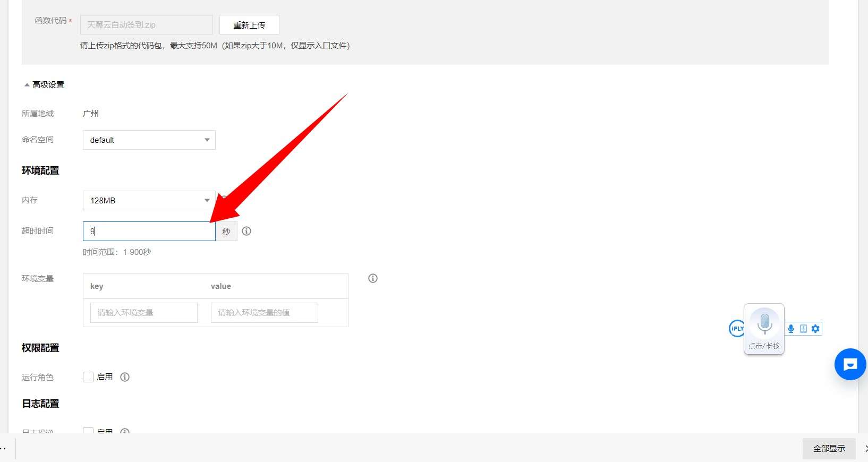Open the 命名空间 default dropdown
Image resolution: width=868 pixels, height=462 pixels.
tap(149, 140)
